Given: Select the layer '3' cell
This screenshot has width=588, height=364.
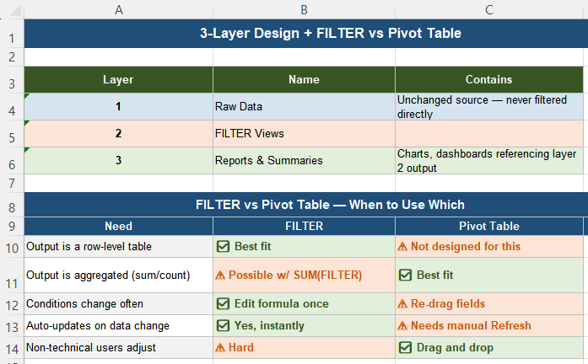Looking at the screenshot, I should coord(118,161).
